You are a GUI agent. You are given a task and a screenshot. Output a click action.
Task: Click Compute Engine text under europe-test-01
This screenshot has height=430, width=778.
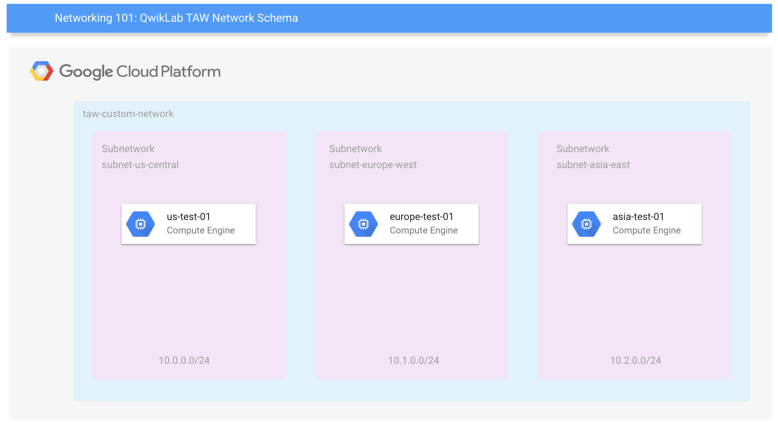coord(423,231)
